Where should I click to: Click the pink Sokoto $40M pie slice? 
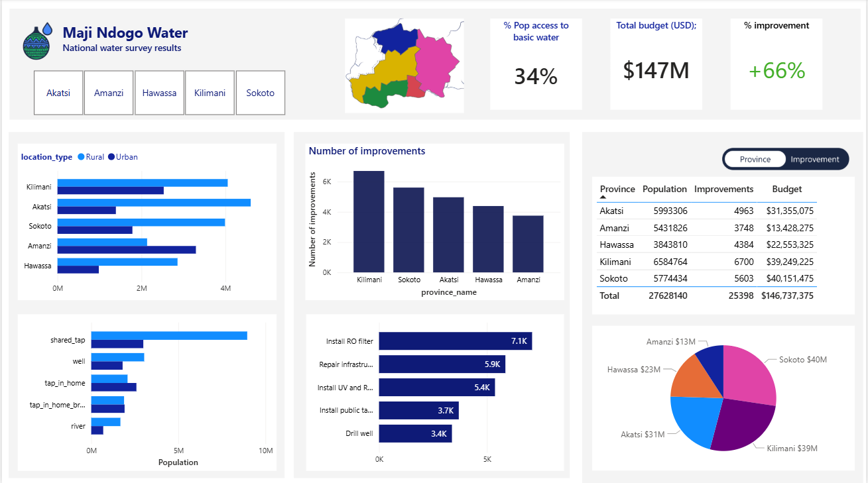(x=748, y=376)
